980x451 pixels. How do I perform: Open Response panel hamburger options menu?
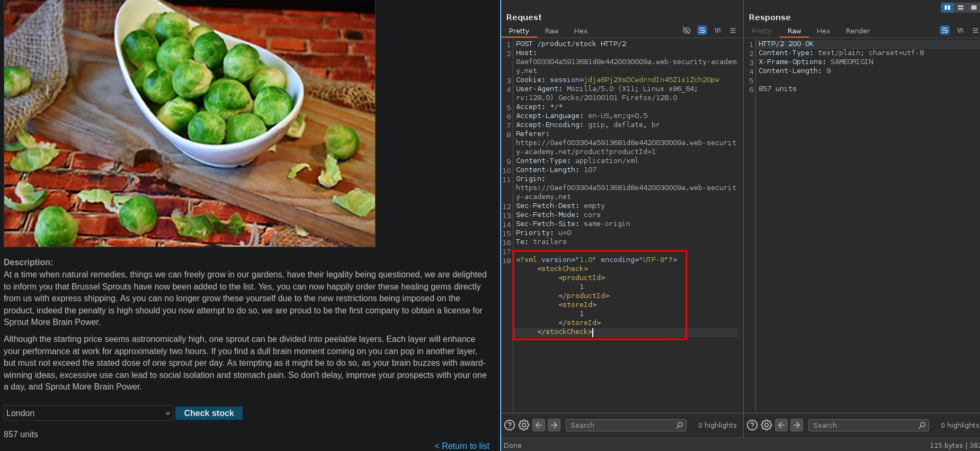click(x=975, y=31)
